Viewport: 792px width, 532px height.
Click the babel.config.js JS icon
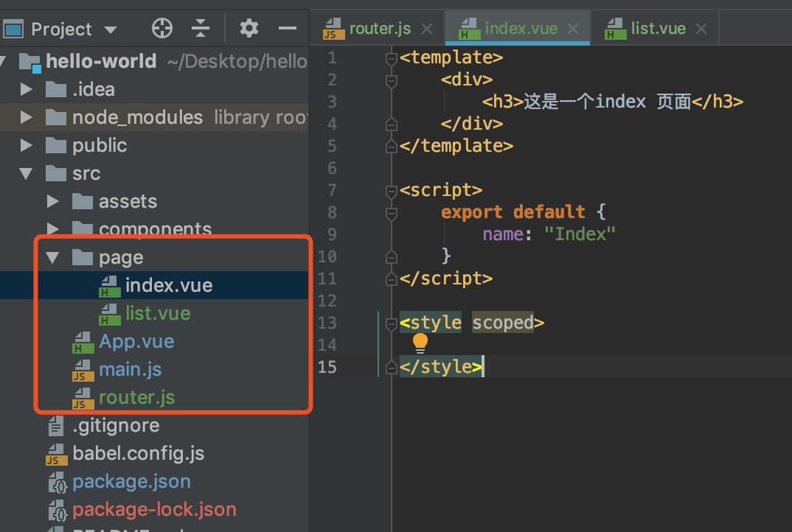57,455
